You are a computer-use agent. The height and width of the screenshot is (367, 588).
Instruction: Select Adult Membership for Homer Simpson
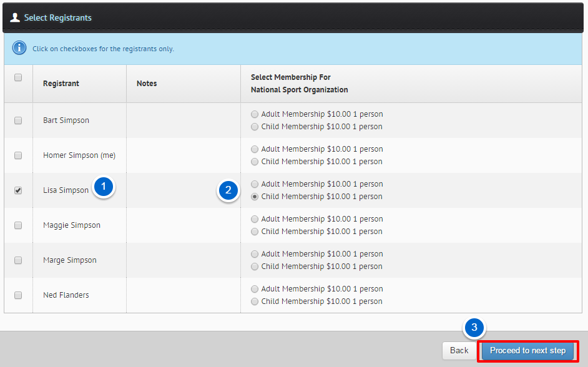[x=255, y=149]
